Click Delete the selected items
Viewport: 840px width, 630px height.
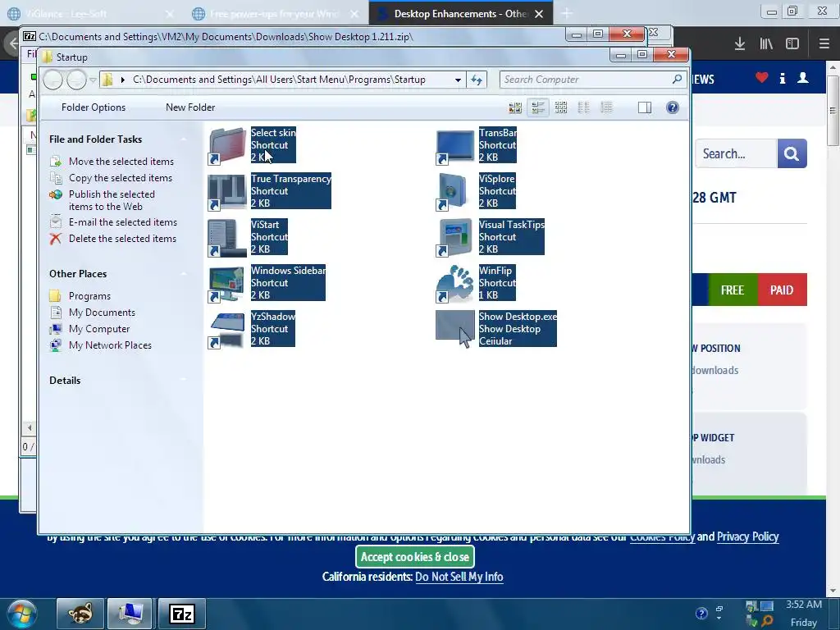pos(122,239)
